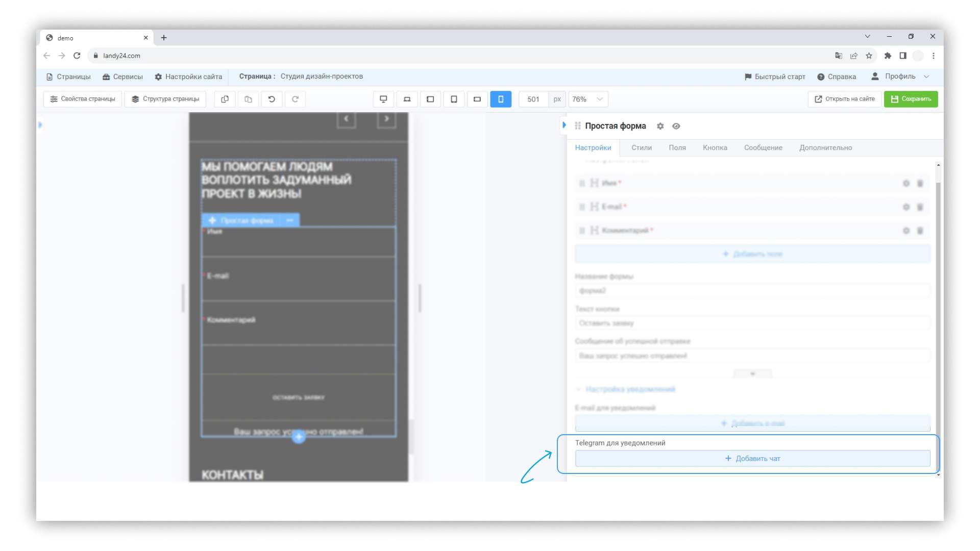Click the Сохранить button

click(x=911, y=99)
